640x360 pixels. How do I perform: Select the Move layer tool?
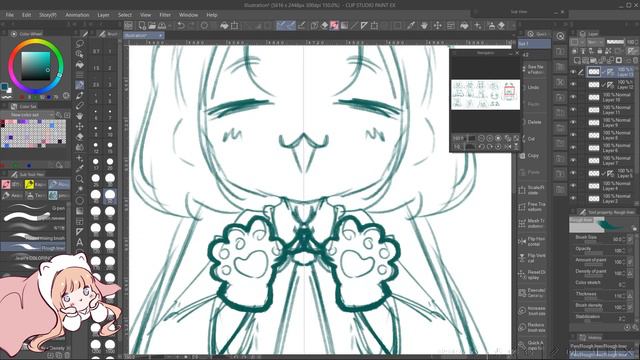click(x=80, y=126)
